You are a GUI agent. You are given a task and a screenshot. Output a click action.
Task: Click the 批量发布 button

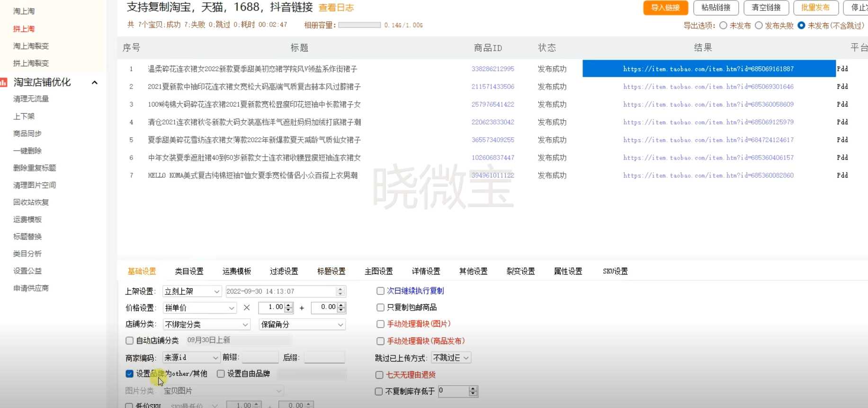(816, 8)
